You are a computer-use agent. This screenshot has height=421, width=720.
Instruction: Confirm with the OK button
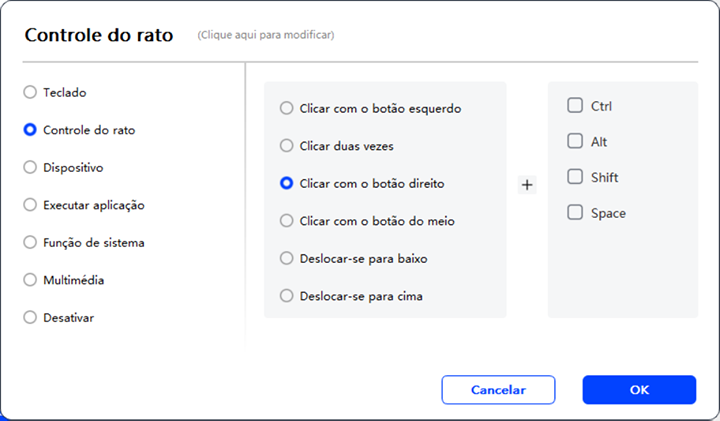point(639,390)
